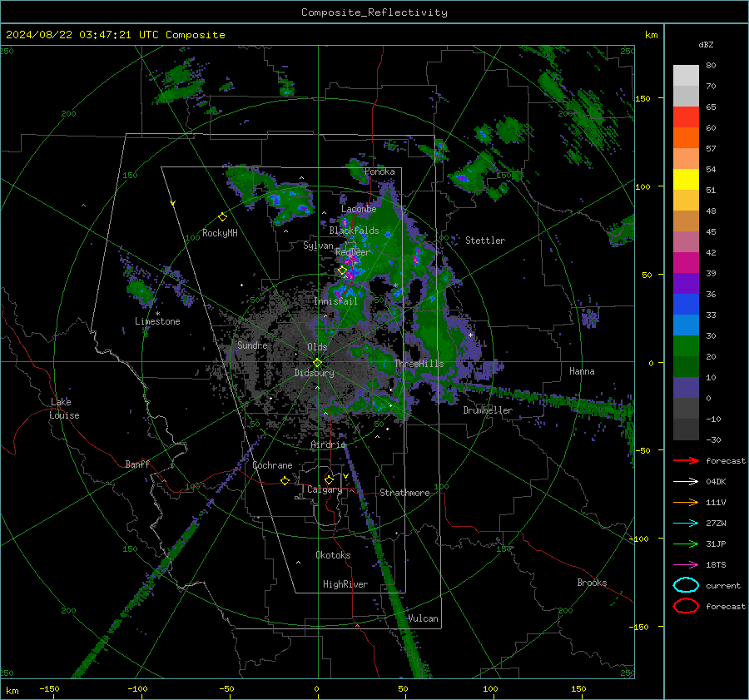Click the cyan 27ZW arrow in legend
749x700 pixels.
click(x=686, y=524)
